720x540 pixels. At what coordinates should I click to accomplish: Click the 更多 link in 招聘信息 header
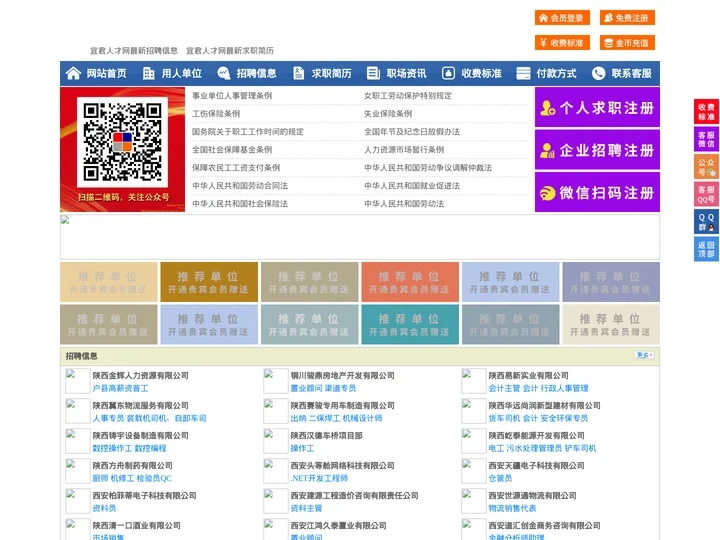click(644, 355)
